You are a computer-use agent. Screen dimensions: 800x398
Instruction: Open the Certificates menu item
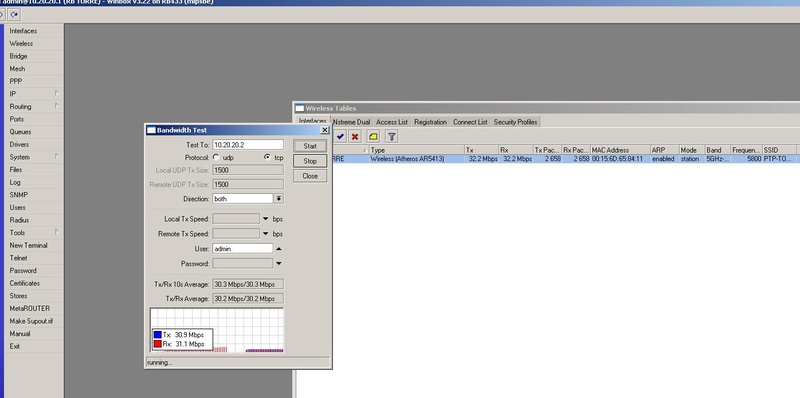tap(24, 283)
